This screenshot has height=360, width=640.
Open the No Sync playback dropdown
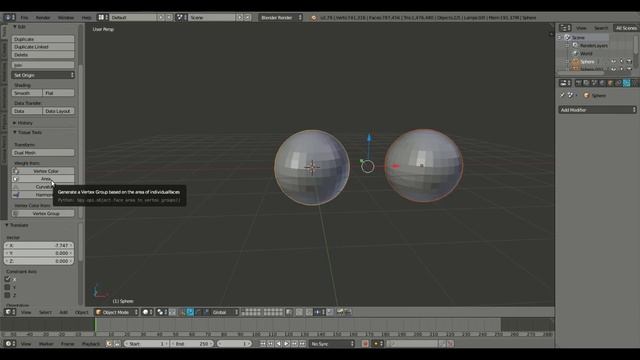click(x=332, y=344)
